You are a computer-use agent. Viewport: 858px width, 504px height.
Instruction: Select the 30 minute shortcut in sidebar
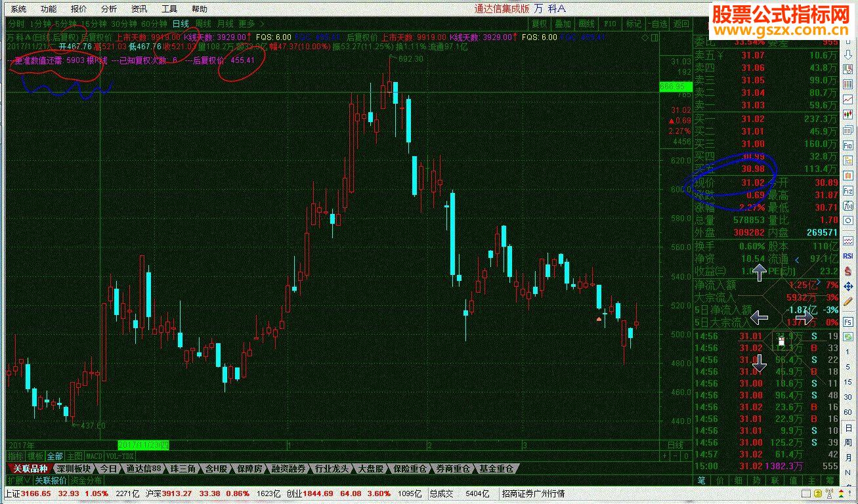coord(848,397)
